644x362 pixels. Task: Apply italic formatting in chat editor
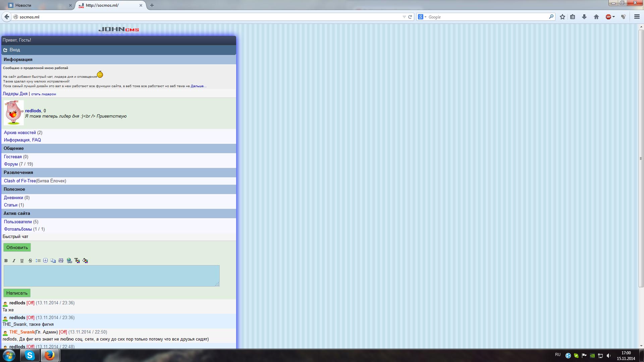tap(14, 260)
